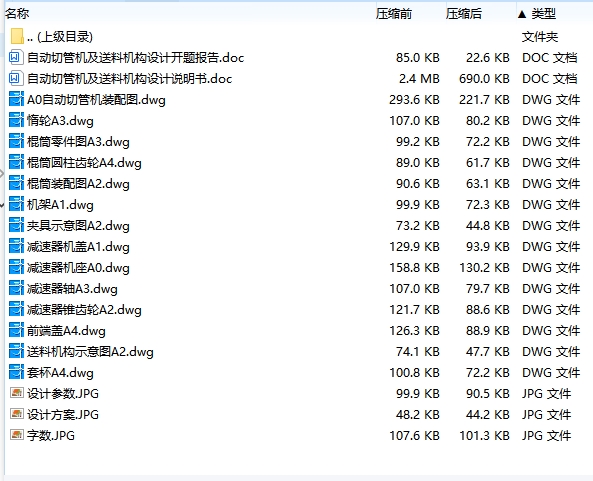Click the 85.0 KB original size value
Image resolution: width=593 pixels, height=481 pixels.
pyautogui.click(x=418, y=58)
